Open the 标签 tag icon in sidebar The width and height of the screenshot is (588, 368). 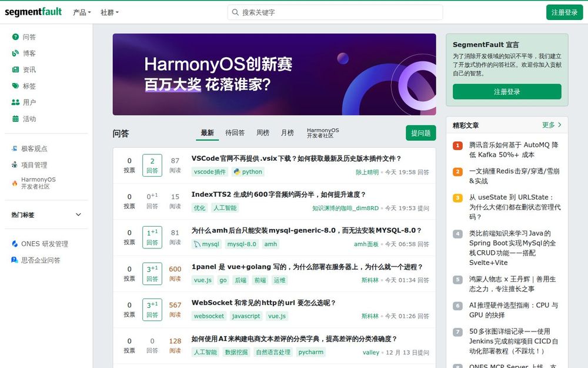(x=15, y=86)
